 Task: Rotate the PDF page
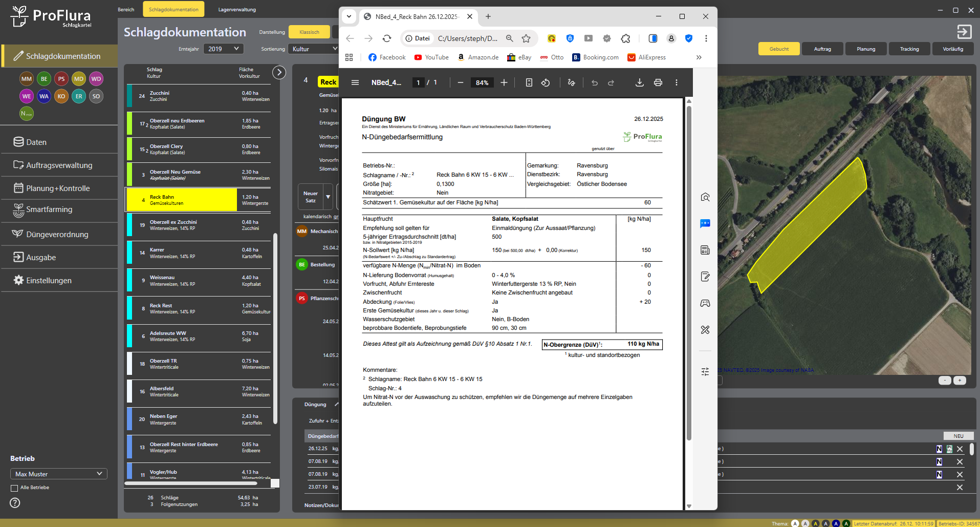[x=546, y=82]
